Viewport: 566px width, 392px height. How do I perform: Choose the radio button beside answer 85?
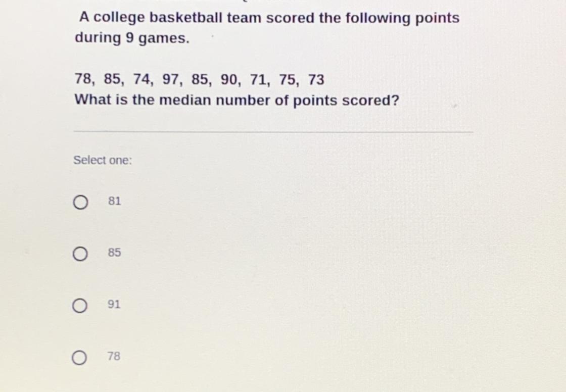click(x=79, y=254)
